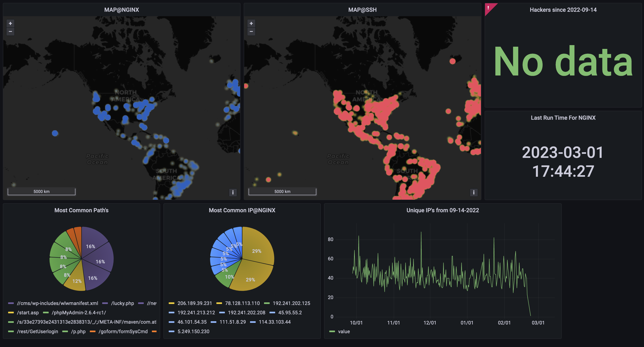Image resolution: width=644 pixels, height=347 pixels.
Task: Select 192.241.202.125 in the IP legend
Action: pyautogui.click(x=291, y=303)
